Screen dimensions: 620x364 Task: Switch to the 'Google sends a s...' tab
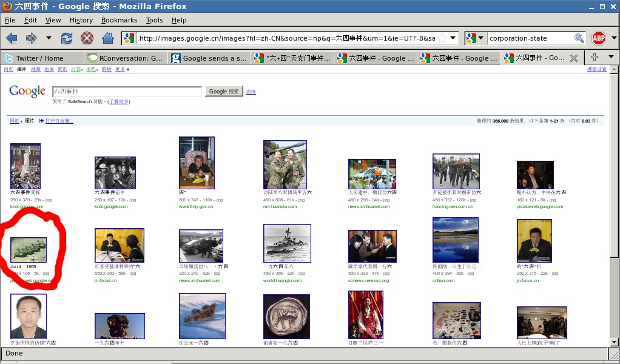point(209,58)
